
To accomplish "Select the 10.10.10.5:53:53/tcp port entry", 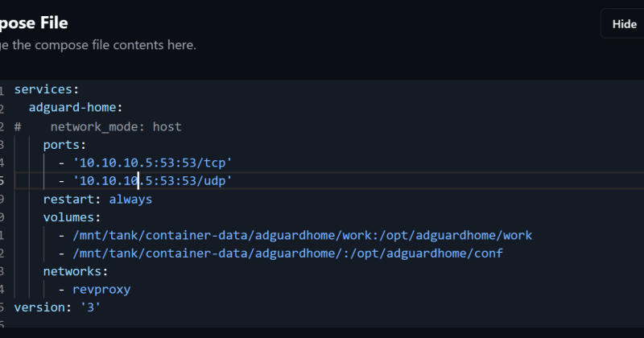I will click(x=152, y=163).
